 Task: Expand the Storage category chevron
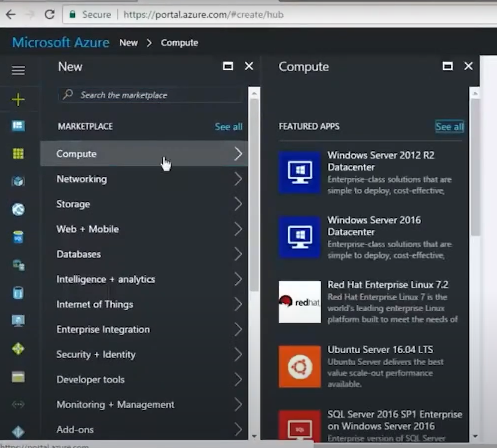(239, 204)
